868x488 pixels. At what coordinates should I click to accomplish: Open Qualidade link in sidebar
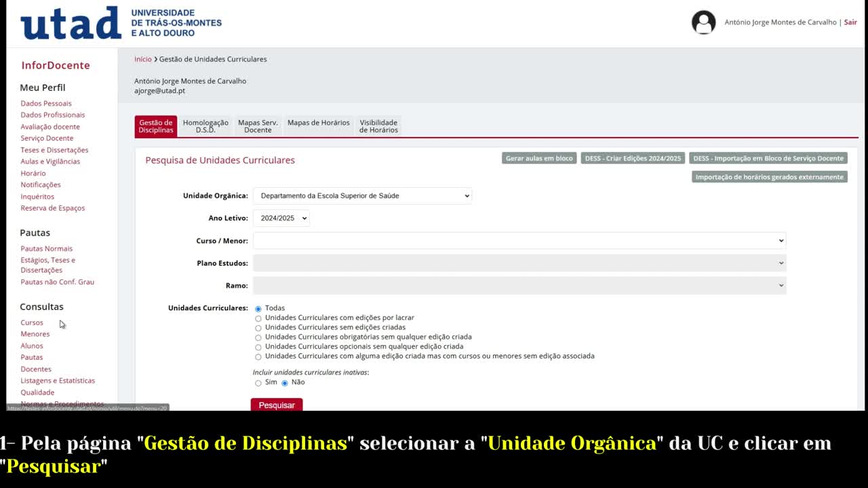37,392
